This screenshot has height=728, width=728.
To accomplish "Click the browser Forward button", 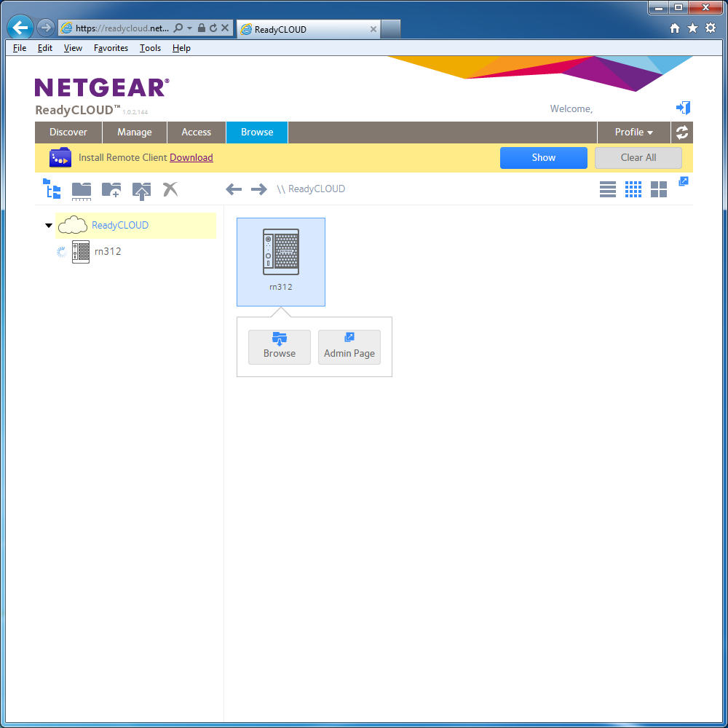I will [45, 28].
